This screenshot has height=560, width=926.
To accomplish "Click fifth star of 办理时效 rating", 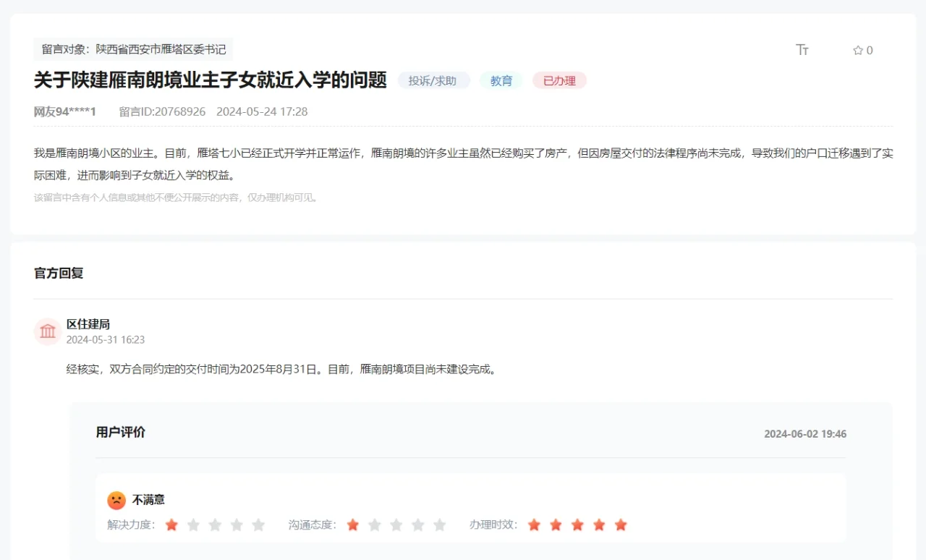I will click(621, 525).
